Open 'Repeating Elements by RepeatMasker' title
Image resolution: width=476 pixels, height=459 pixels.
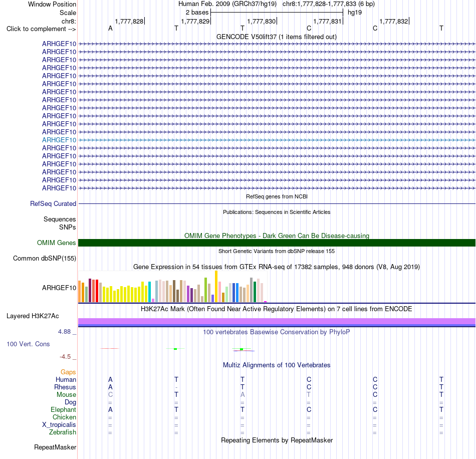tap(277, 440)
